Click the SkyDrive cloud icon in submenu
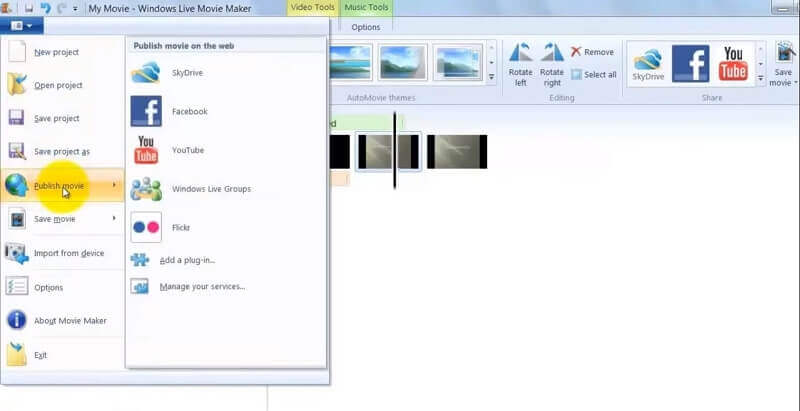Viewport: 800px width, 411px height. [146, 72]
